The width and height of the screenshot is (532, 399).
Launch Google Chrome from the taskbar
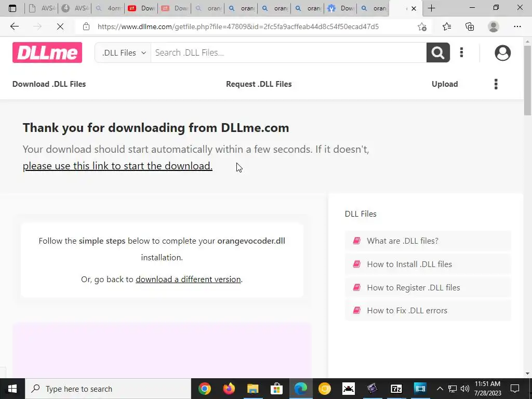(205, 389)
